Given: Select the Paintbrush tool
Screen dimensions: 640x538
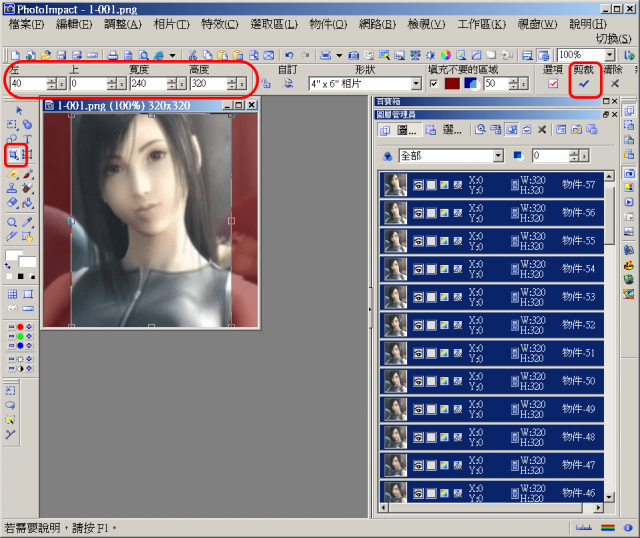Looking at the screenshot, I should pos(27,174).
